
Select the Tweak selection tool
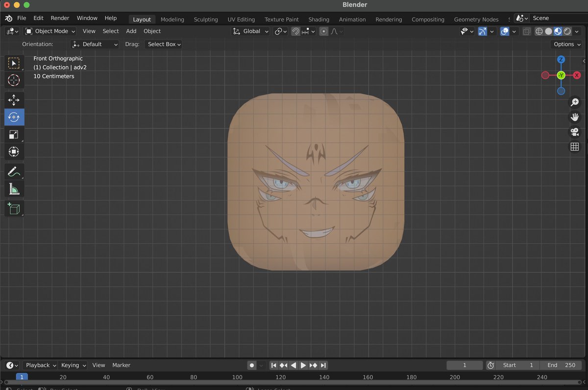tap(14, 63)
